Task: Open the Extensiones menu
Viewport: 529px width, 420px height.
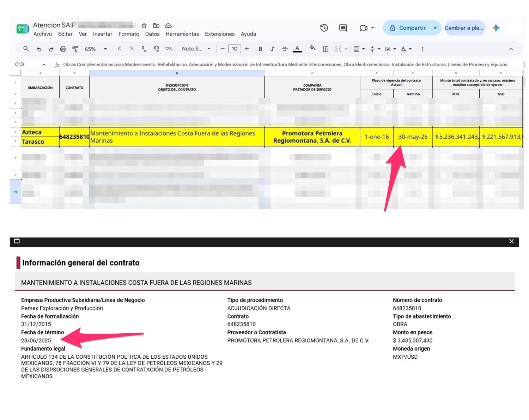Action: [220, 34]
